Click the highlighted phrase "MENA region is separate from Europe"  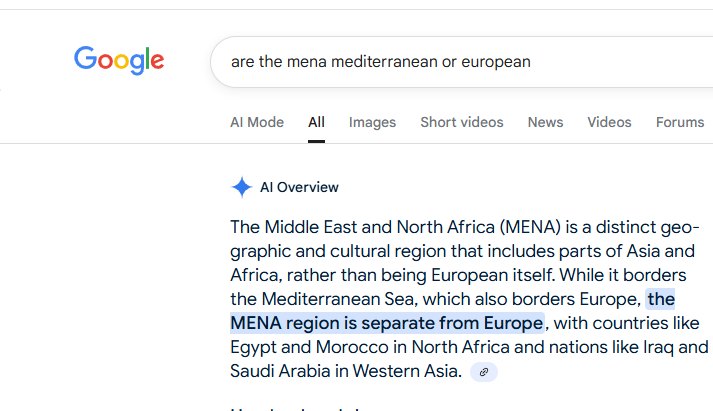pyautogui.click(x=387, y=323)
